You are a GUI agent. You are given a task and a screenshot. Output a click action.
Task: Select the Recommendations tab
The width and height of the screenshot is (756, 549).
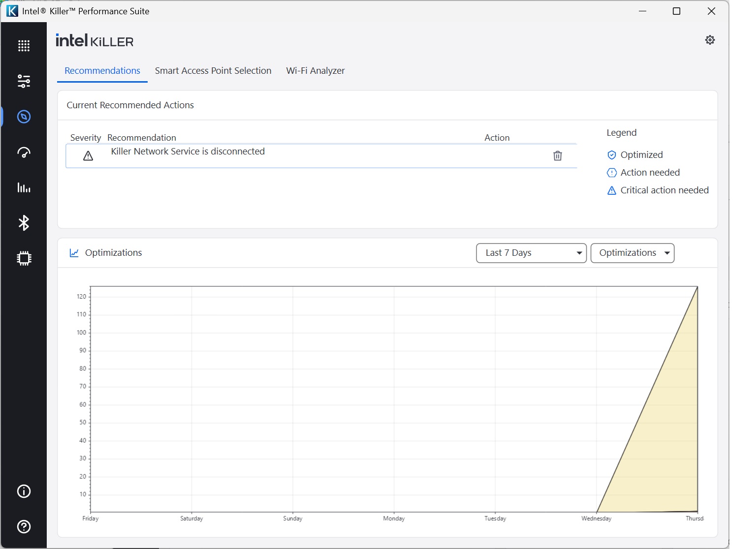[x=102, y=71]
